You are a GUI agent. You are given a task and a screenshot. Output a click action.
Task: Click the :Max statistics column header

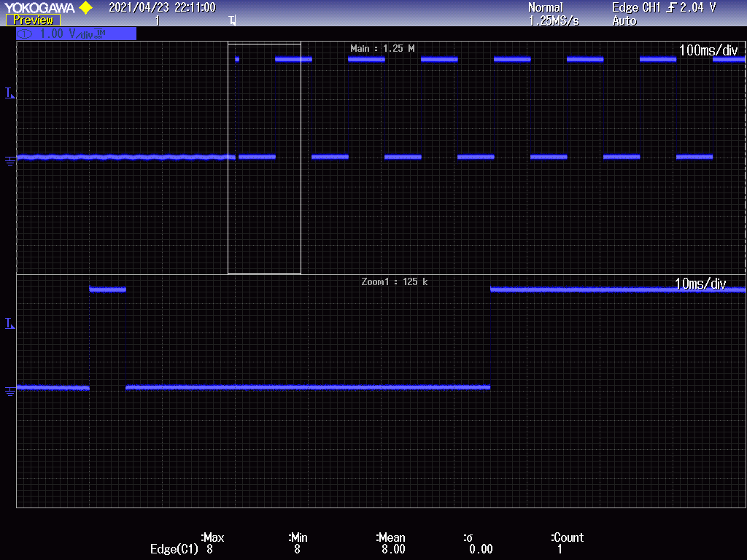pyautogui.click(x=212, y=537)
